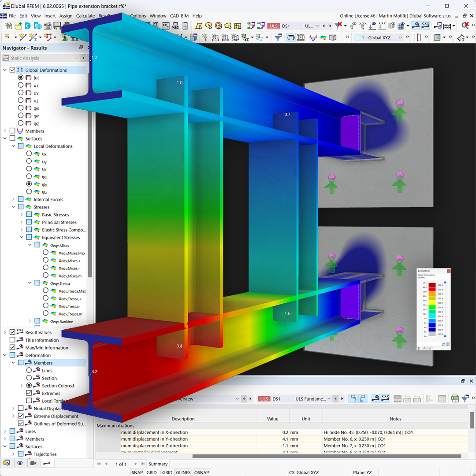Toggle Global Deformations checkbox
Screen dimensions: 476x476
coord(12,70)
